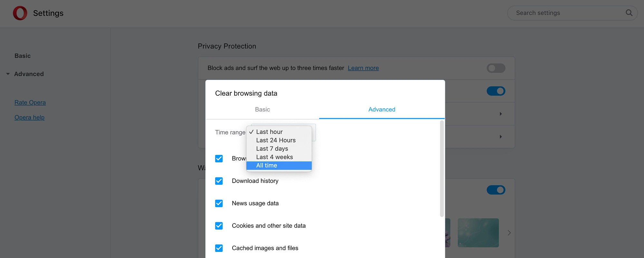The height and width of the screenshot is (258, 644).
Task: Uncheck the News usage data checkbox
Action: click(219, 203)
